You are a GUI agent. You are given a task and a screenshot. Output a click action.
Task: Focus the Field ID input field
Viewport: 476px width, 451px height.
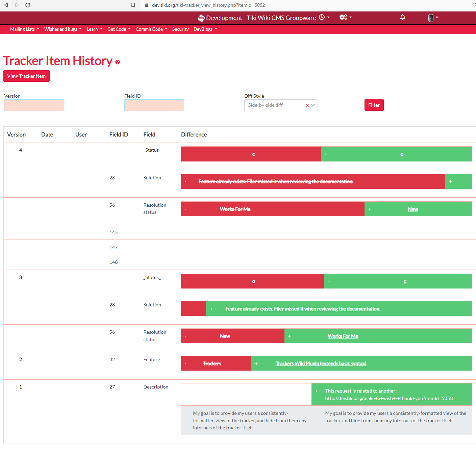[x=154, y=105]
